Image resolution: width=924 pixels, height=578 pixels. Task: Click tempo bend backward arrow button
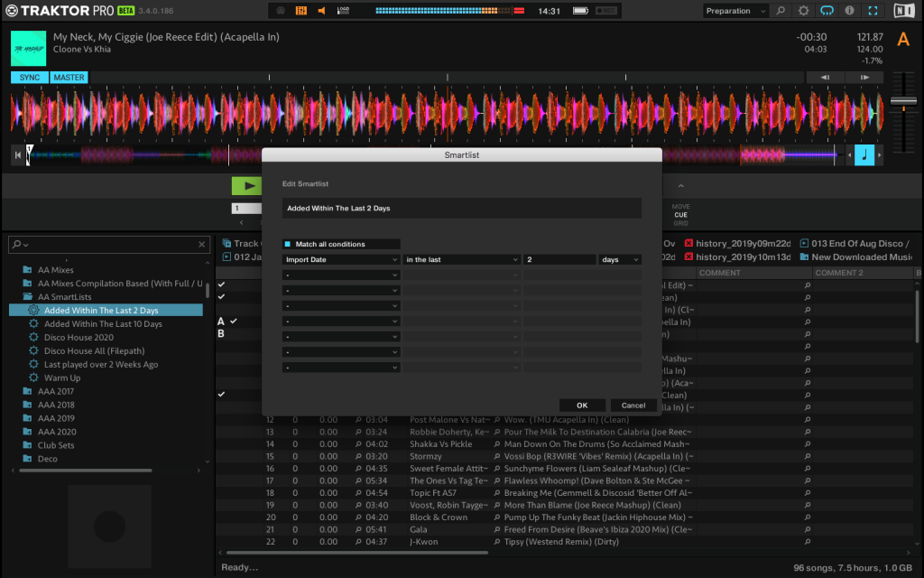[825, 78]
